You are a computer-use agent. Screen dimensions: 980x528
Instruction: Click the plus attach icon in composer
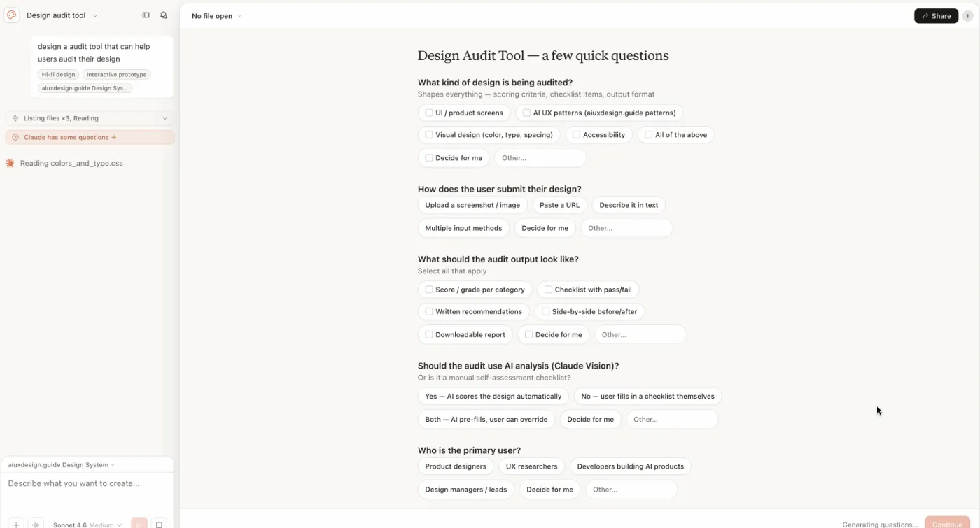16,524
